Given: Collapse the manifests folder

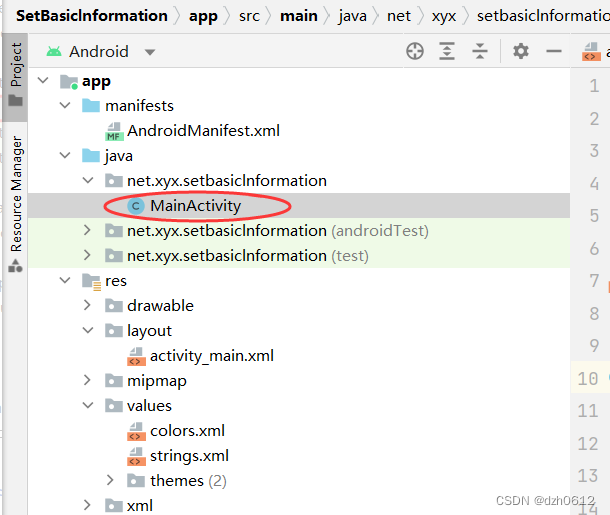Looking at the screenshot, I should (65, 105).
